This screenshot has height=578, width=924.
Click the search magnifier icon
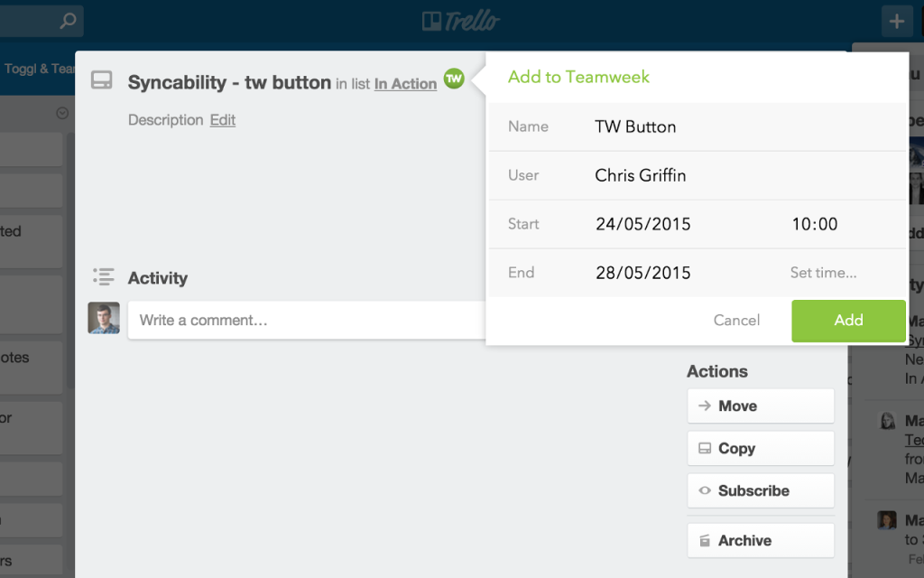click(x=68, y=21)
